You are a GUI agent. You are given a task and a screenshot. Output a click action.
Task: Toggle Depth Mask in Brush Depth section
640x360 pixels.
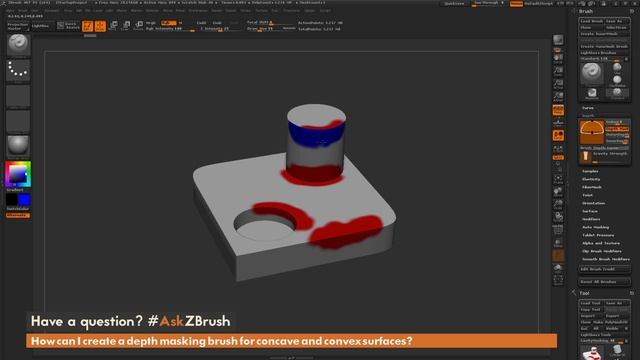click(x=617, y=129)
